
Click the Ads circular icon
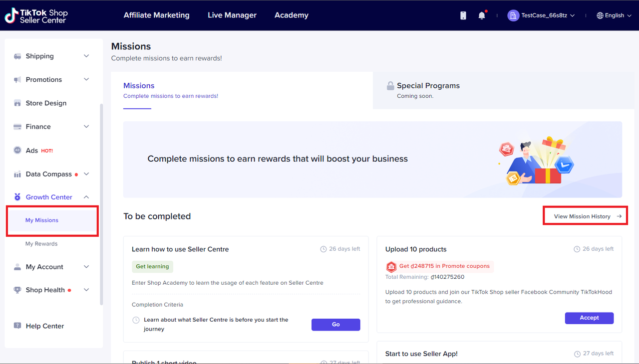pyautogui.click(x=17, y=150)
